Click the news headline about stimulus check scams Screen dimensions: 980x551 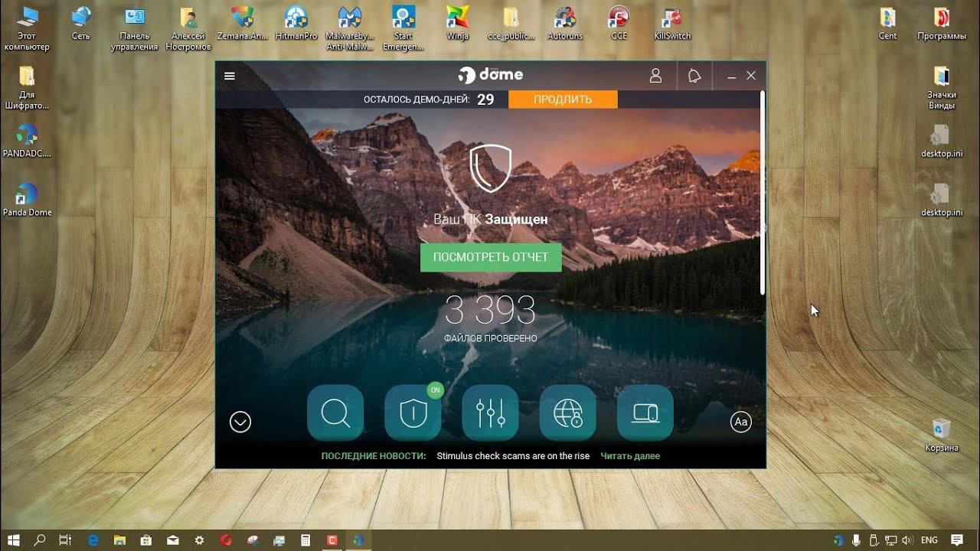point(513,456)
